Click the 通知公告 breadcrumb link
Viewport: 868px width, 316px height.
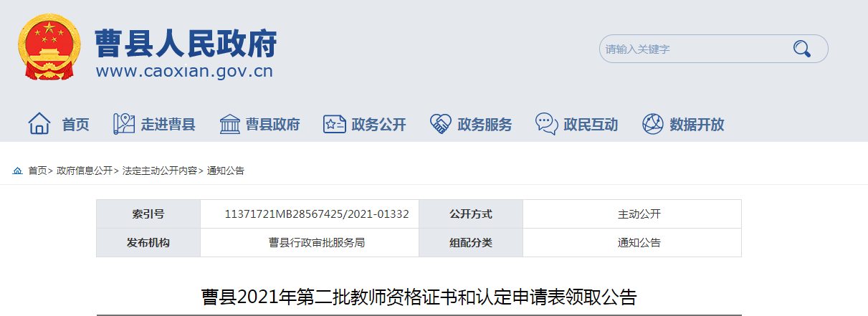(226, 171)
